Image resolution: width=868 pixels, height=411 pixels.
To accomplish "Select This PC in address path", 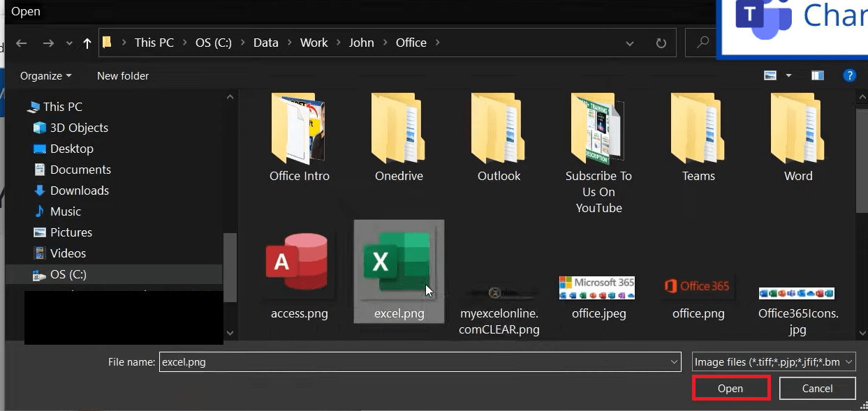I will point(154,43).
